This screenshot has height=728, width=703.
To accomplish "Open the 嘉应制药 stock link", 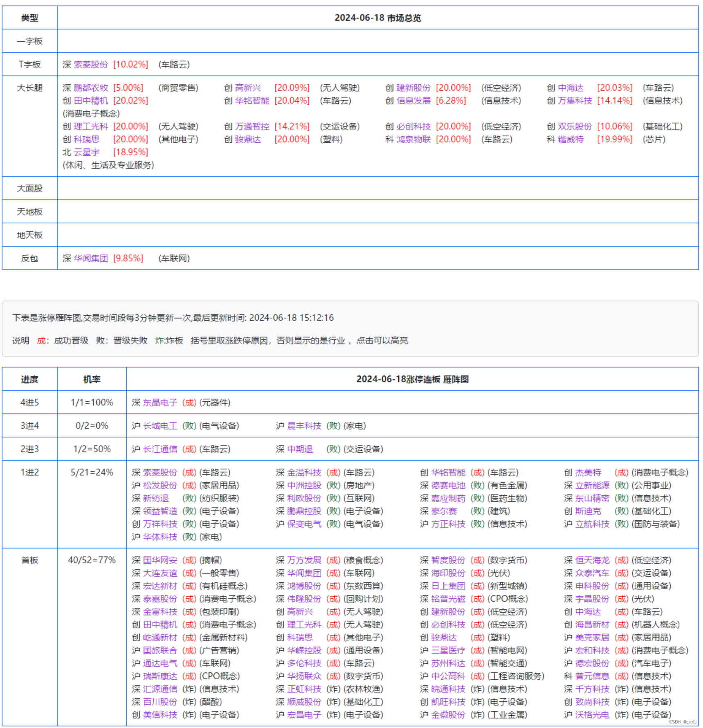I will tap(448, 498).
